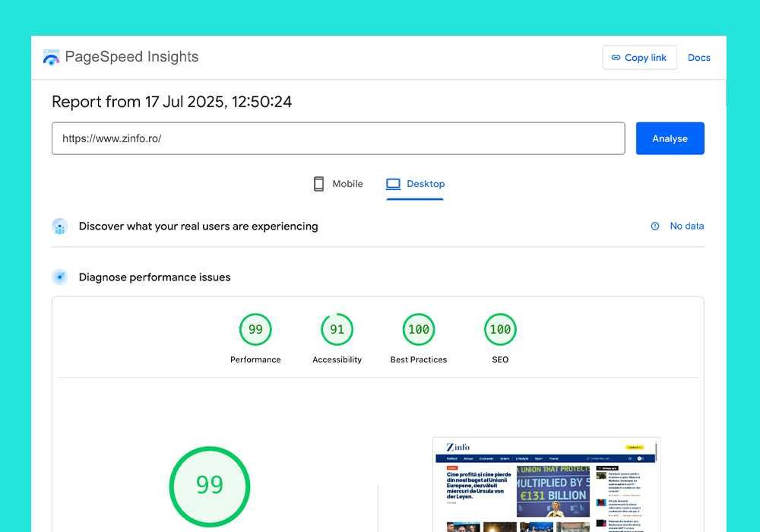Open the PageSpeed Insights title link
The width and height of the screenshot is (760, 532).
point(131,57)
